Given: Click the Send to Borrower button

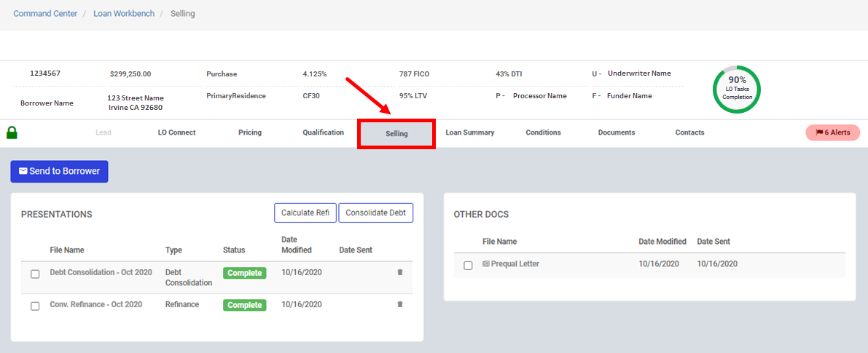Looking at the screenshot, I should tap(59, 171).
